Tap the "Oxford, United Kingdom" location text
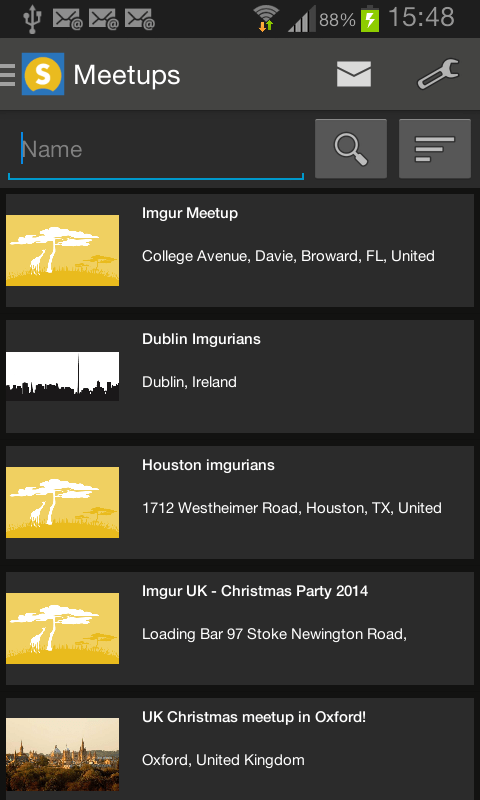480x800 pixels. [x=223, y=760]
